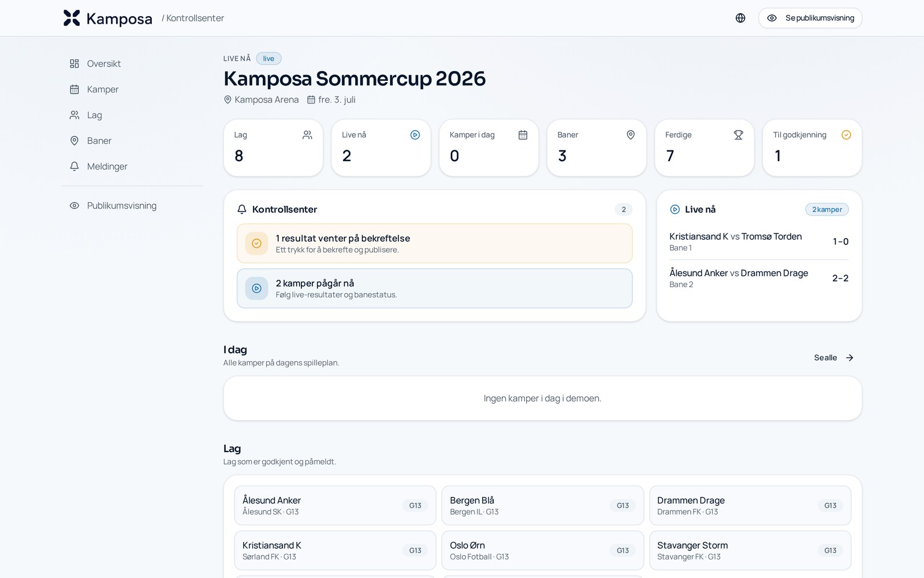Viewport: 924px width, 578px height.
Task: Click the Kamper calendar icon in sidebar
Action: pyautogui.click(x=74, y=90)
